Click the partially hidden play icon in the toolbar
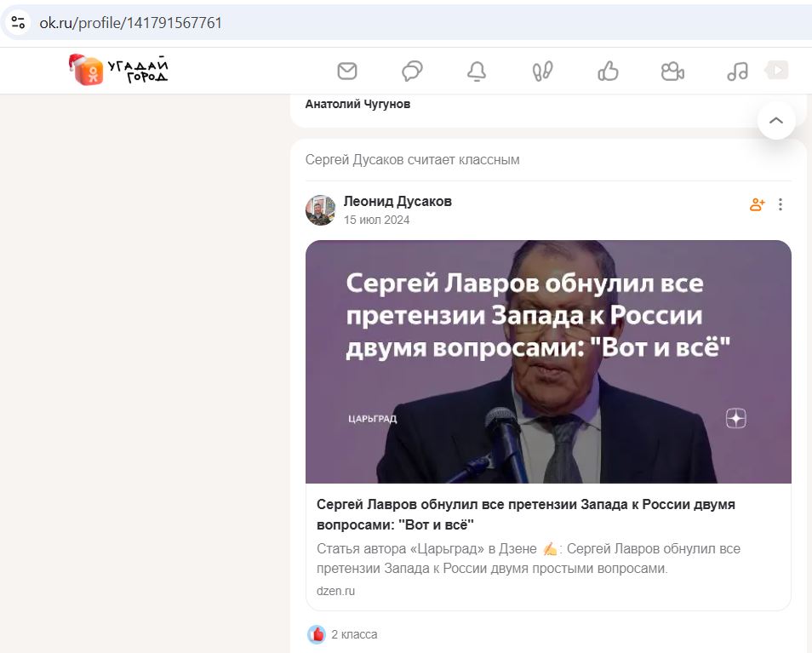 777,70
